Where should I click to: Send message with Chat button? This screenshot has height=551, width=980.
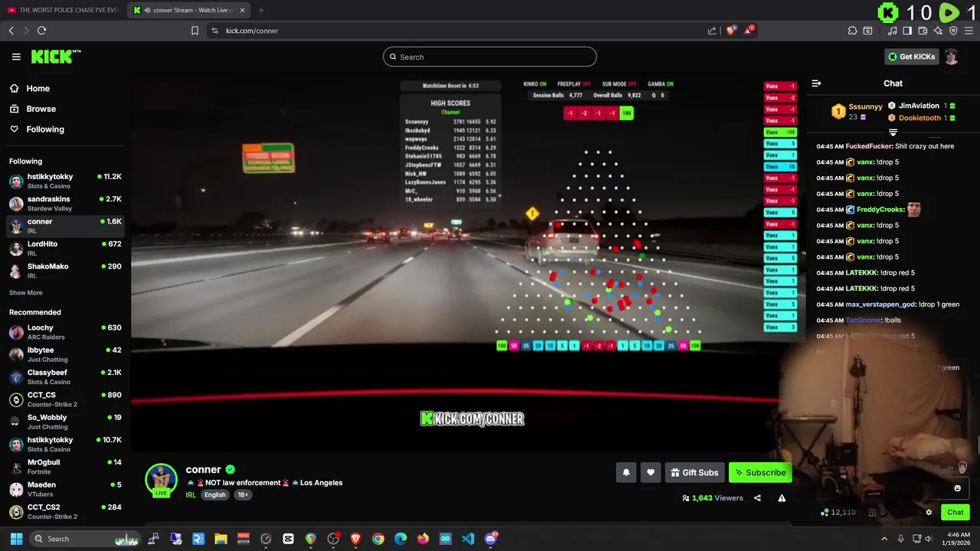[955, 513]
